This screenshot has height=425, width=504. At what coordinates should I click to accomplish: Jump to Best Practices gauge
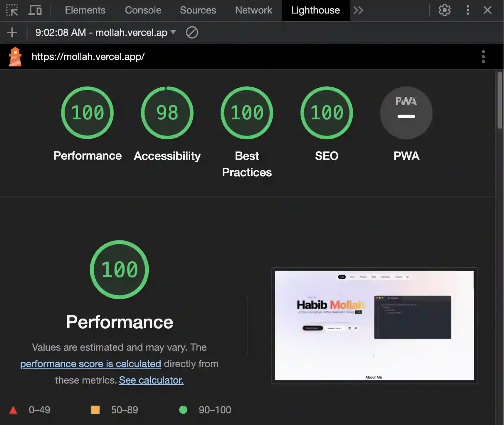247,113
